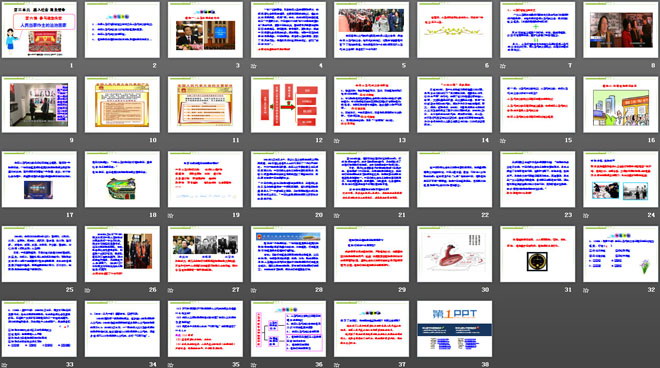Select slide 21 thumbnail
Viewport: 660px width, 368px height.
[371, 179]
